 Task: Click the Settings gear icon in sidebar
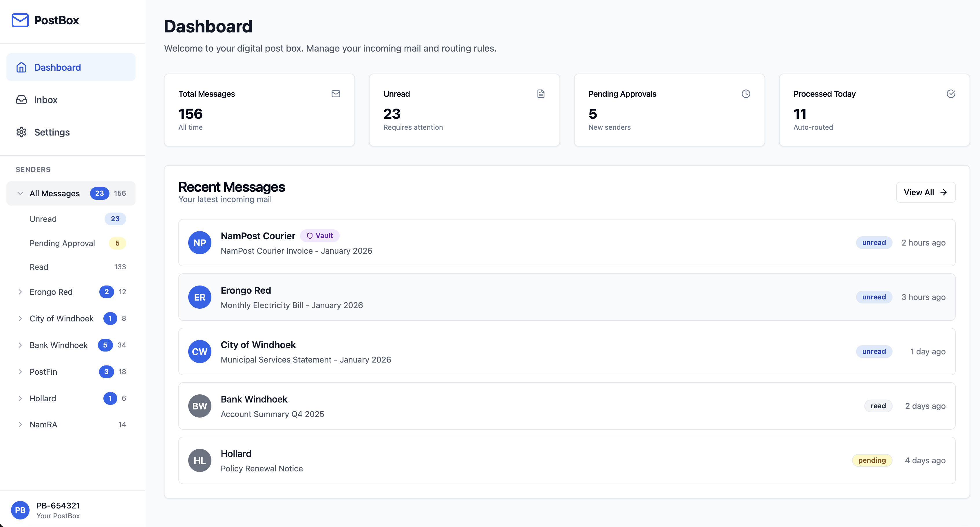(21, 132)
